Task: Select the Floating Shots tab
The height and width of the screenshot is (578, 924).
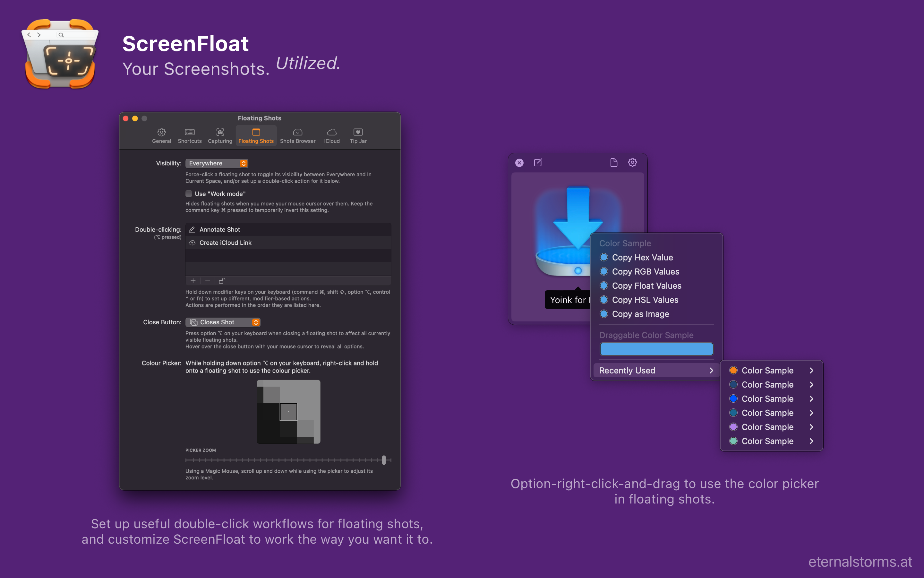Action: click(256, 136)
